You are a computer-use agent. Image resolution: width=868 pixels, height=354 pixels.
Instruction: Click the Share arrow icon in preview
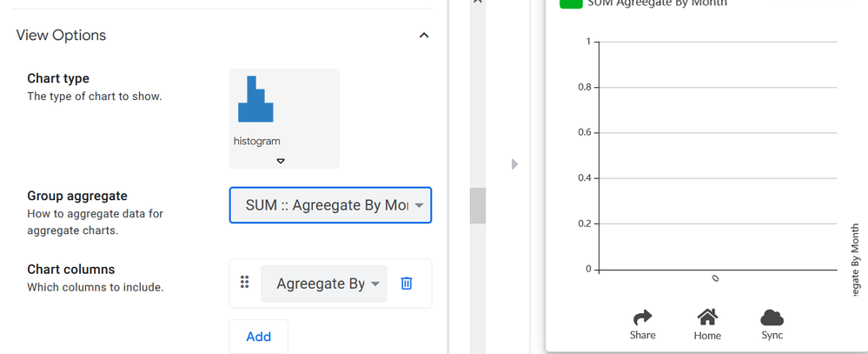pyautogui.click(x=643, y=318)
